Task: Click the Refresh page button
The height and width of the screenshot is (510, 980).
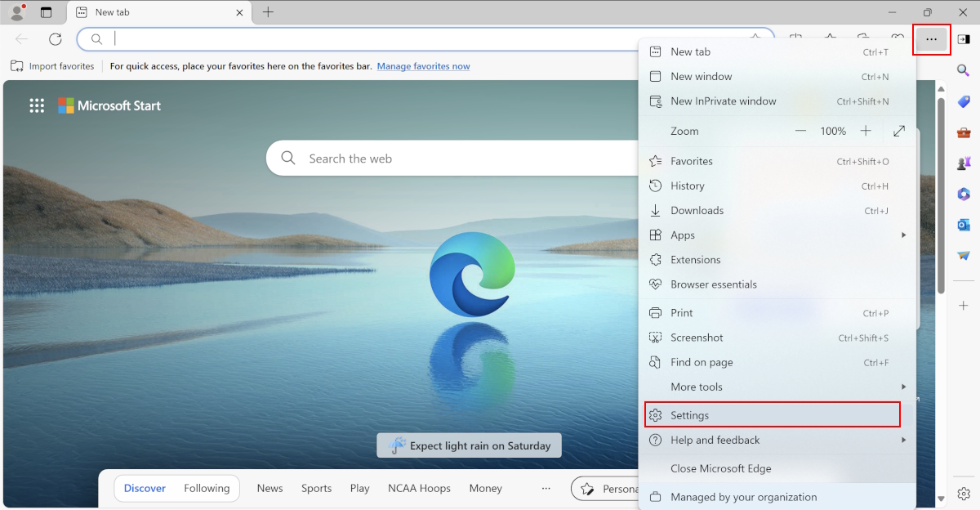Action: pos(56,39)
